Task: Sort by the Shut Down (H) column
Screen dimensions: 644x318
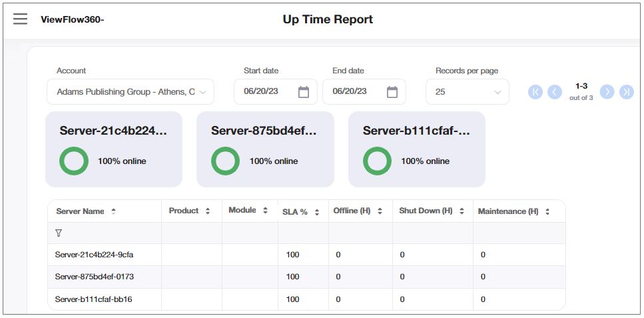Action: click(462, 211)
